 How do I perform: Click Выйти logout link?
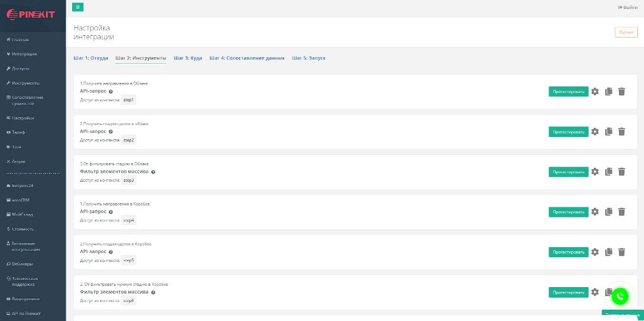628,7
